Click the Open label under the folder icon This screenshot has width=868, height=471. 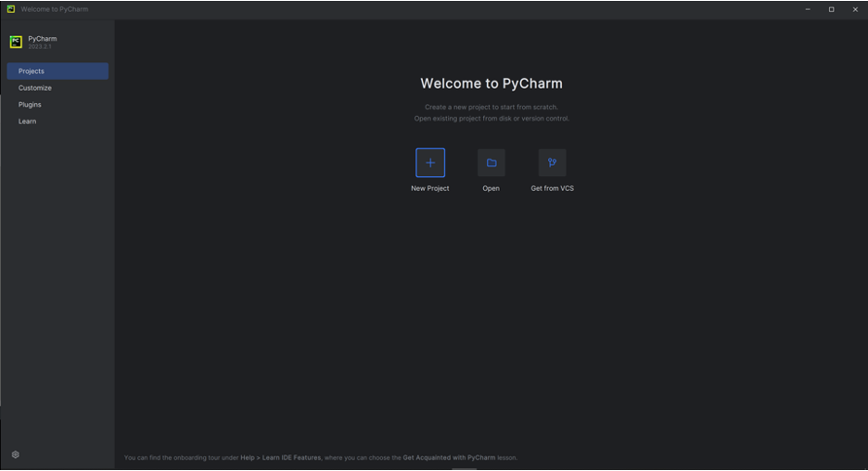(x=491, y=188)
